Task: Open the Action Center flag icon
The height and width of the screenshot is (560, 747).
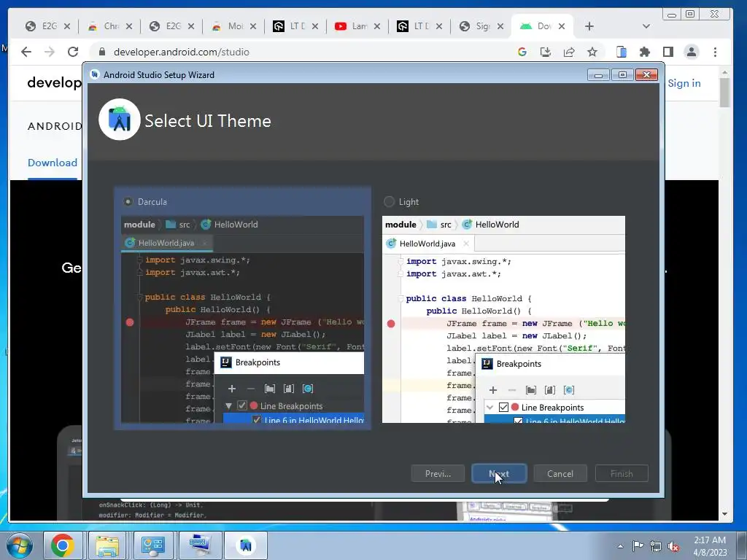Action: [638, 546]
